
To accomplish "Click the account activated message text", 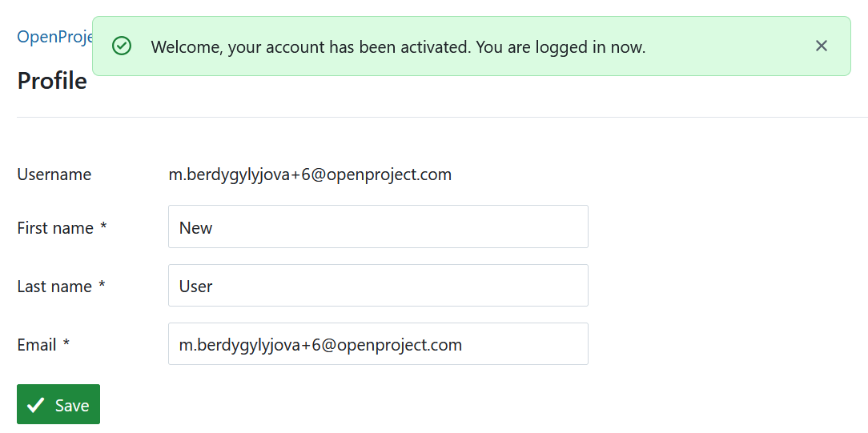I will point(311,47).
